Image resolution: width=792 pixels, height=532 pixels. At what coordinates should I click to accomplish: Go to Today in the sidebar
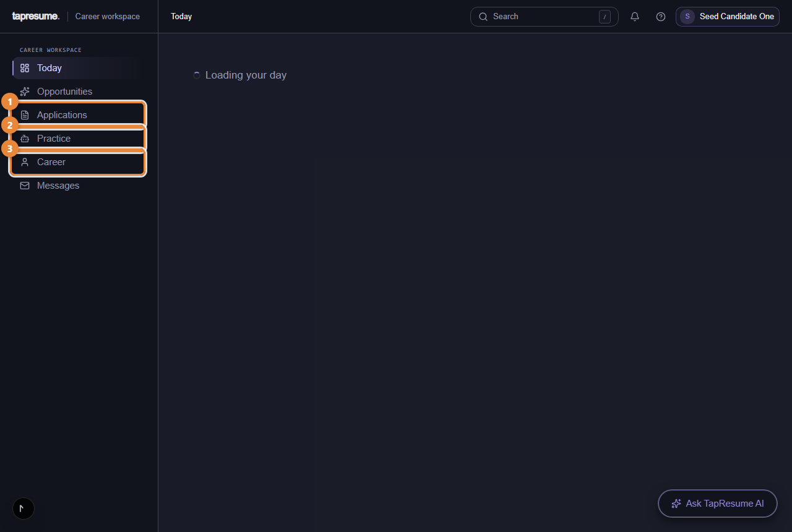79,68
